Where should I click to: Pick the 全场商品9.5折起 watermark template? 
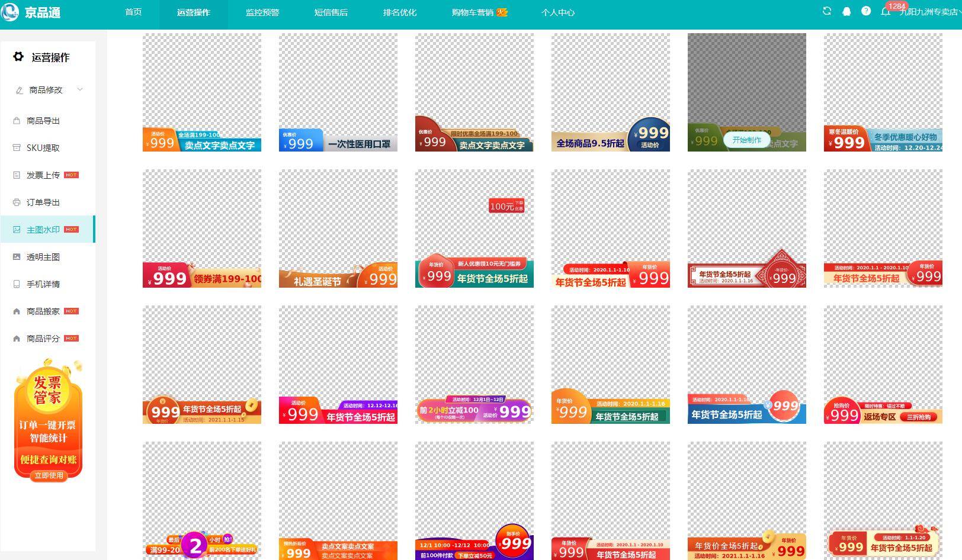(x=611, y=92)
